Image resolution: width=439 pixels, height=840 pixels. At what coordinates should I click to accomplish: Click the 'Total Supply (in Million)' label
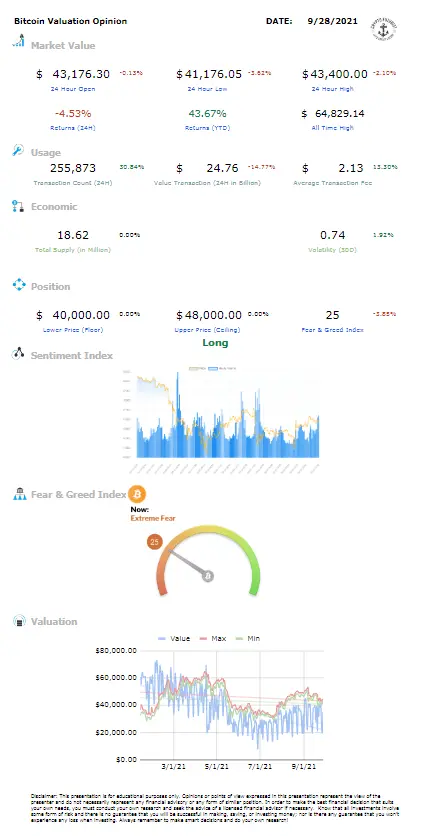click(x=73, y=250)
